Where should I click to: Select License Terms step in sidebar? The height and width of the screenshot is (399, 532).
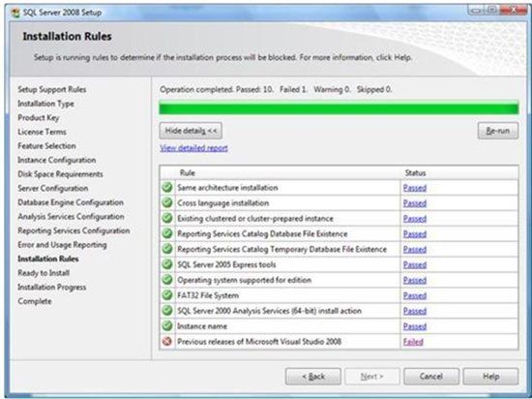pos(42,132)
